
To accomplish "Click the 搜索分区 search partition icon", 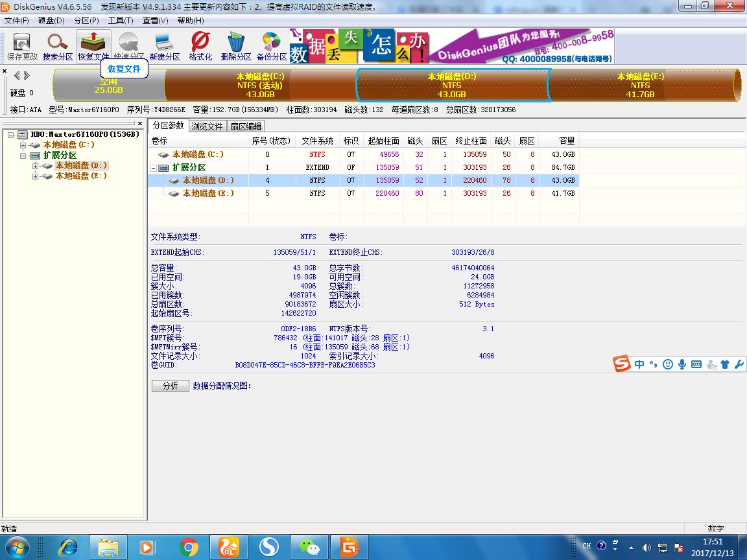I will point(58,47).
